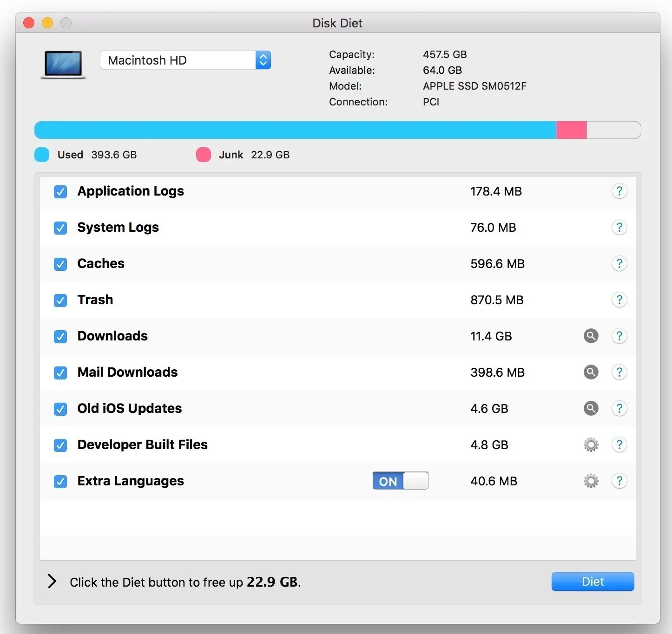Open help for the Caches item
Viewport: 672px width, 634px height.
pyautogui.click(x=619, y=263)
